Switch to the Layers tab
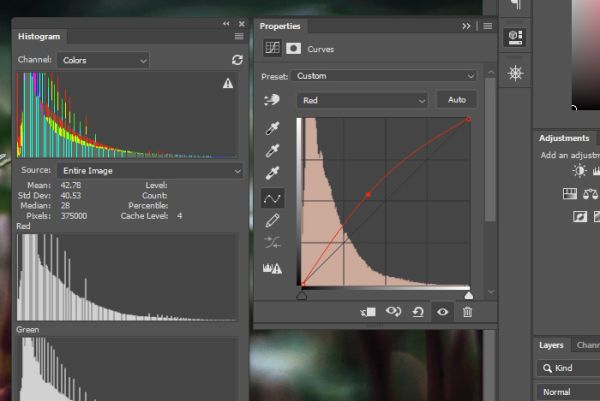 click(x=551, y=345)
